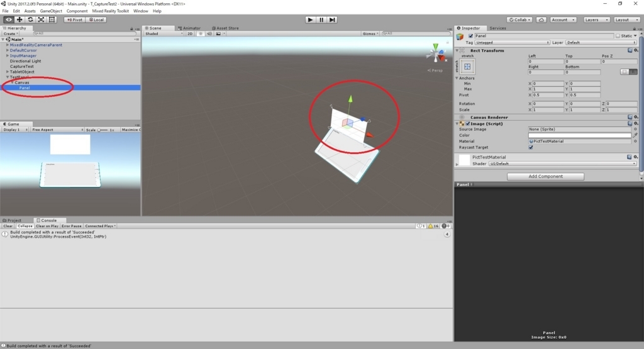
Task: Toggle 2D scene view mode
Action: click(190, 34)
